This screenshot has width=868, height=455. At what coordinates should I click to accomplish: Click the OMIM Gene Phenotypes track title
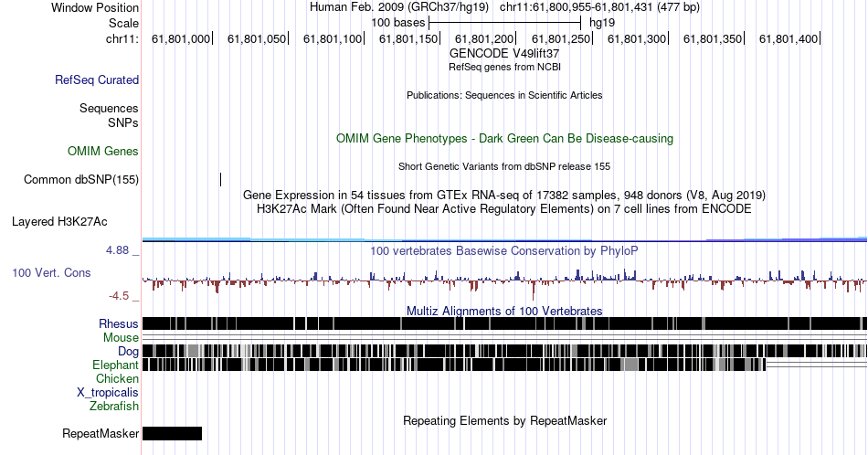click(504, 138)
